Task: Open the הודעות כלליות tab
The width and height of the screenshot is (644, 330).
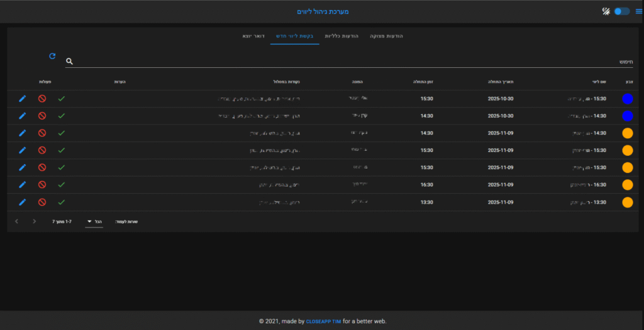Action: tap(341, 36)
